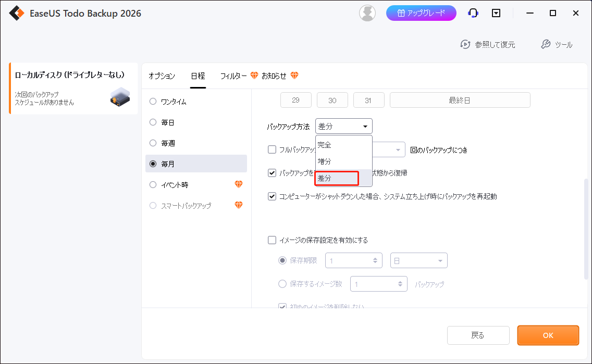Select the 毎月 monthly schedule option
Image resolution: width=592 pixels, height=364 pixels.
196,164
